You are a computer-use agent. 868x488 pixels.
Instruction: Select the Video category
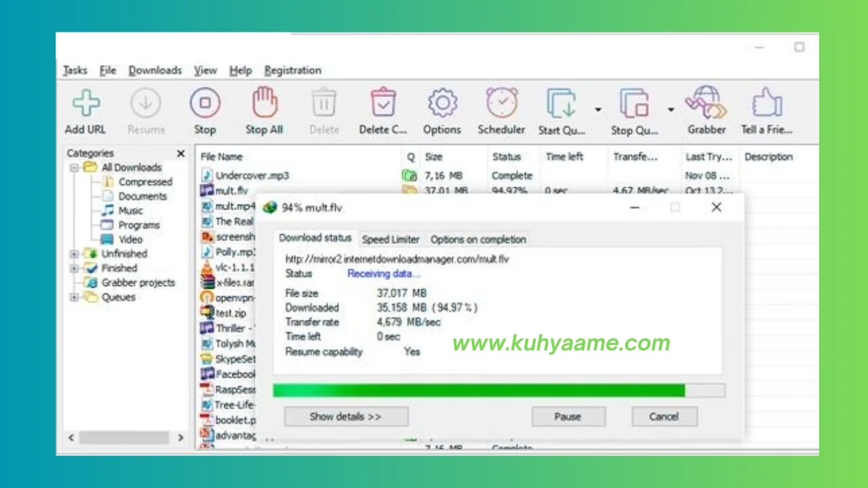pos(130,239)
